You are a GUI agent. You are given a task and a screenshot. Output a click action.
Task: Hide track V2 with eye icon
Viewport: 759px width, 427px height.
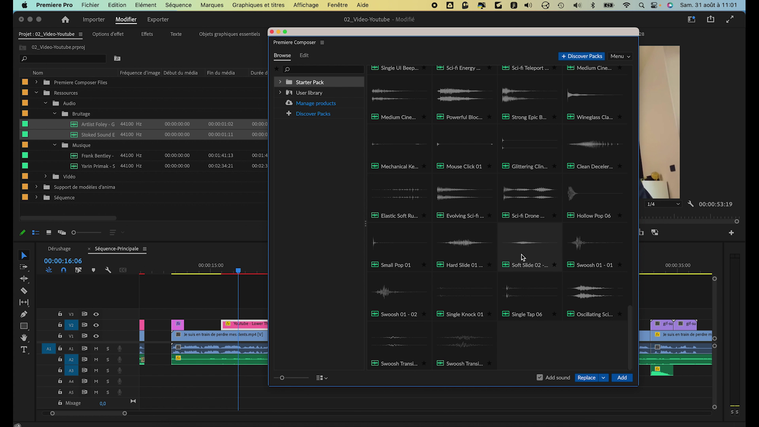[96, 325]
